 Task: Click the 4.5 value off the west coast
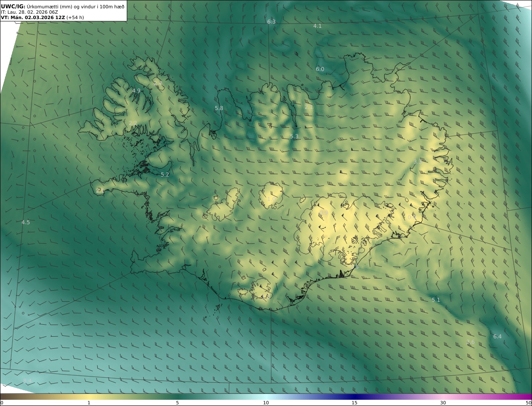26,222
